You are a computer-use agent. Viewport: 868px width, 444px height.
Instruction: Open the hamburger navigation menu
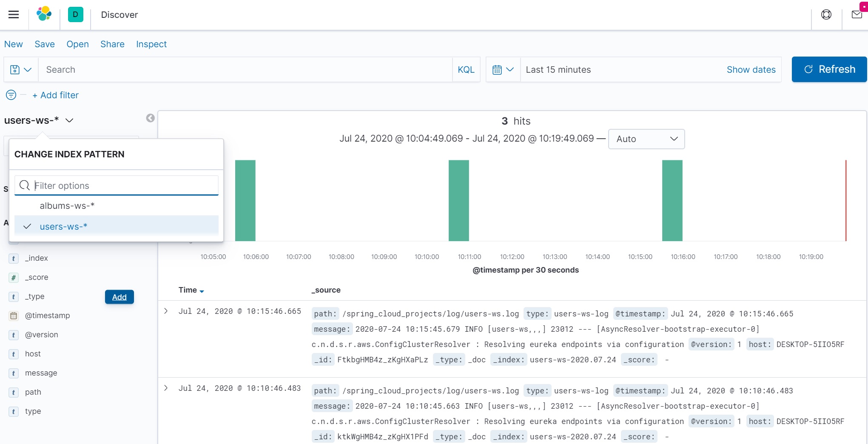pyautogui.click(x=14, y=15)
